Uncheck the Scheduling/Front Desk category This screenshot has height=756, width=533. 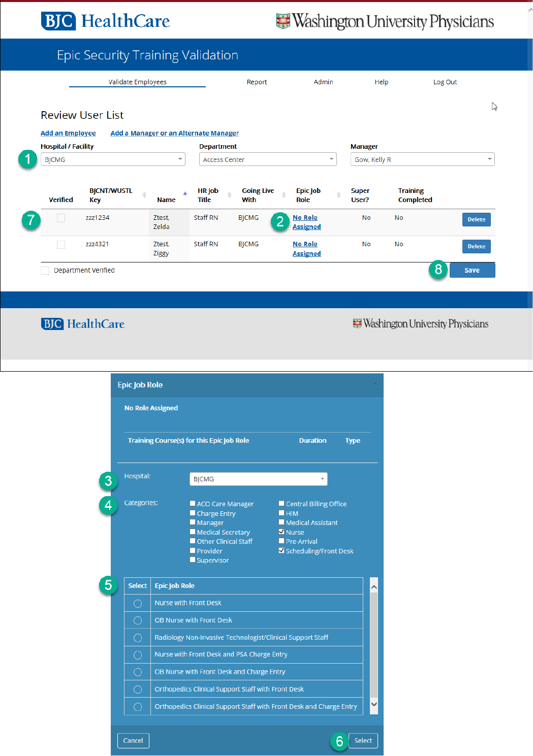point(281,551)
